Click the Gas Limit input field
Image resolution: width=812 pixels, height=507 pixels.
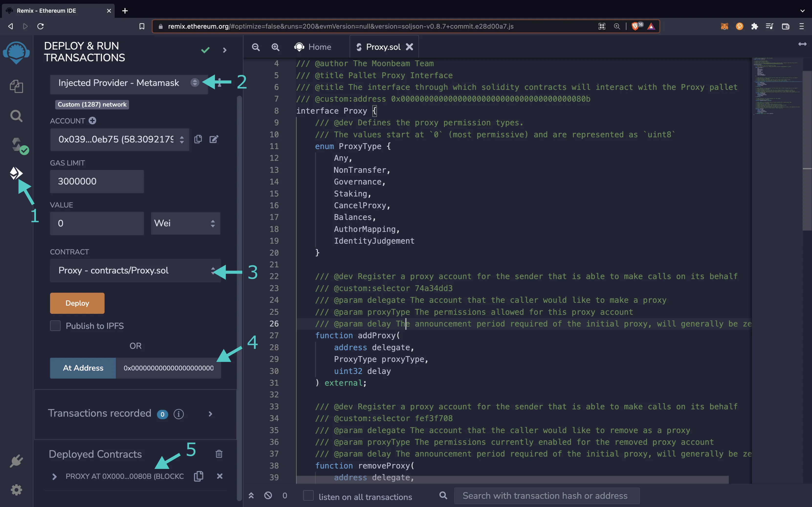coord(97,181)
